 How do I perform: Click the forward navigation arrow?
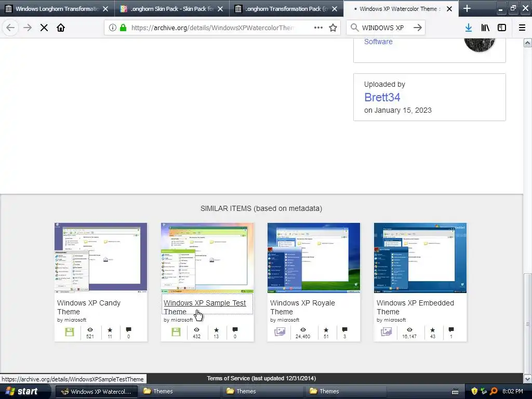tap(27, 28)
